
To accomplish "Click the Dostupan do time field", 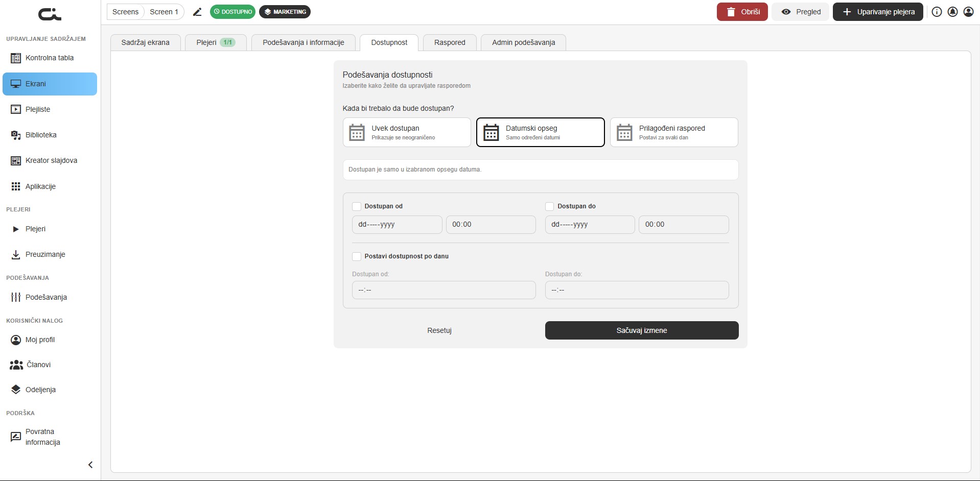I will coord(684,225).
